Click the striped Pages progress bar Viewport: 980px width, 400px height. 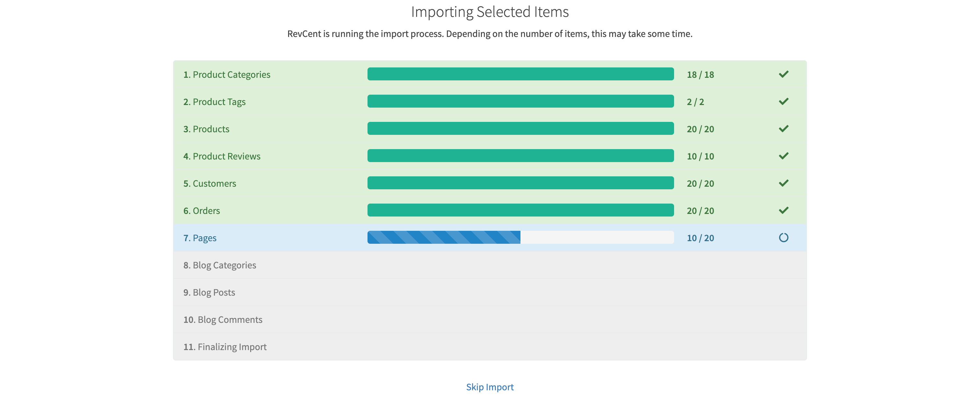pos(444,238)
